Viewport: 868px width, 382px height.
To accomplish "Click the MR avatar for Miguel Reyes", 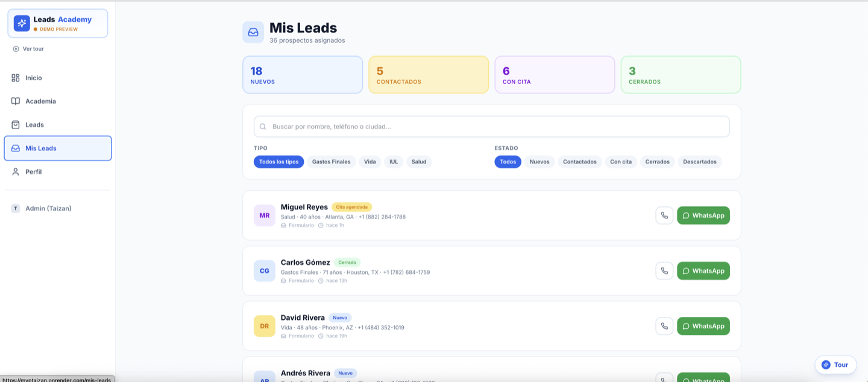I will click(x=265, y=215).
